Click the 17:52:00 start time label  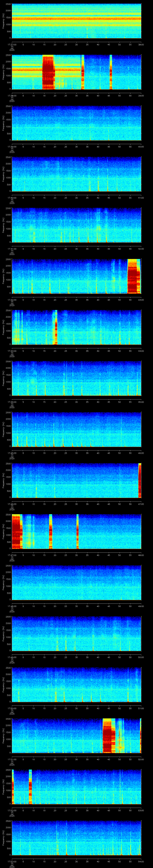[x=12, y=810]
